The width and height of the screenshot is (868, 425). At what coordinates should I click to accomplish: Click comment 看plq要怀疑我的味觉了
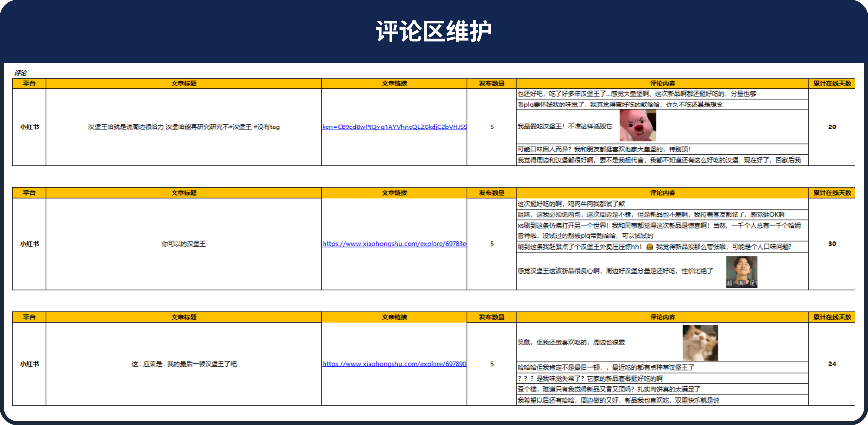pyautogui.click(x=620, y=105)
